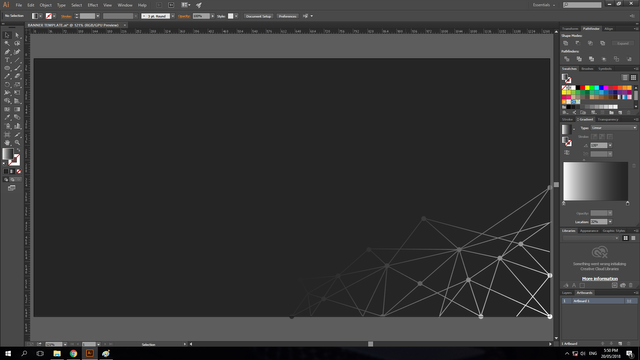
Task: Click the Preferences button
Action: point(287,16)
